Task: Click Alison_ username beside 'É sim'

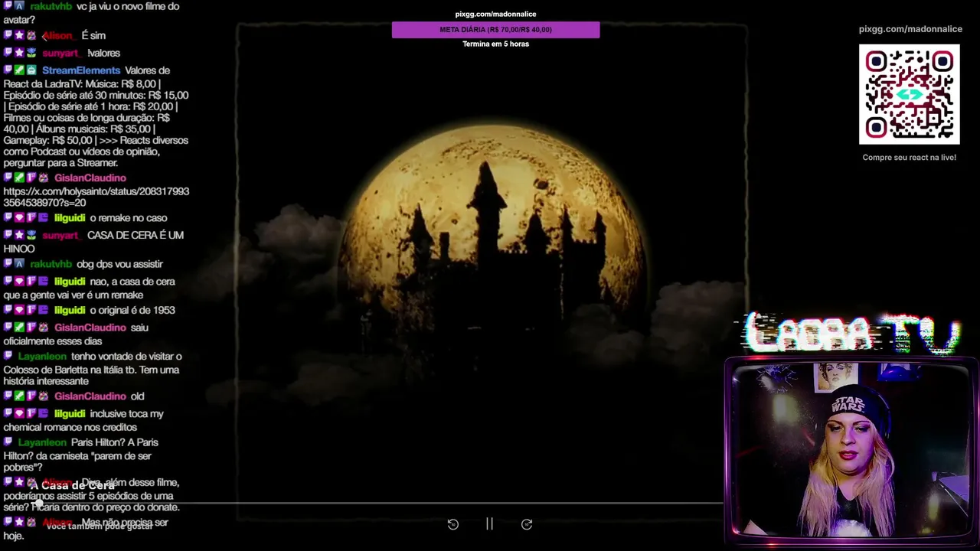Action: (57, 36)
